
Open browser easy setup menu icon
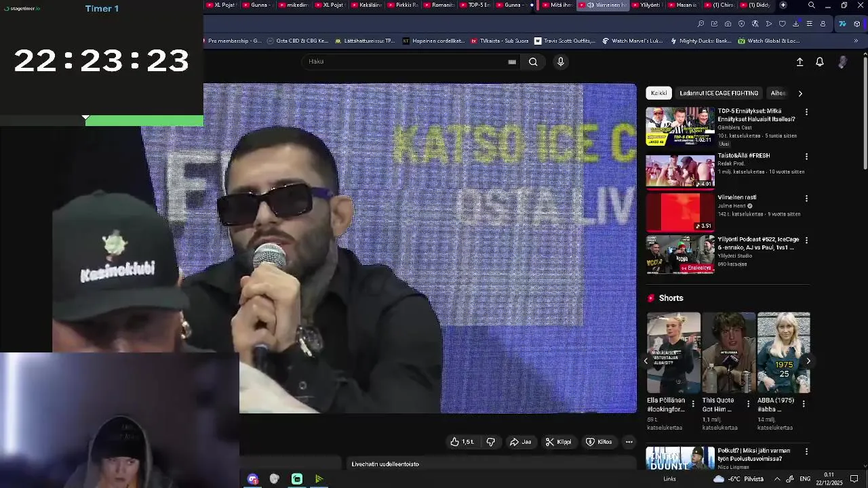pyautogui.click(x=809, y=24)
